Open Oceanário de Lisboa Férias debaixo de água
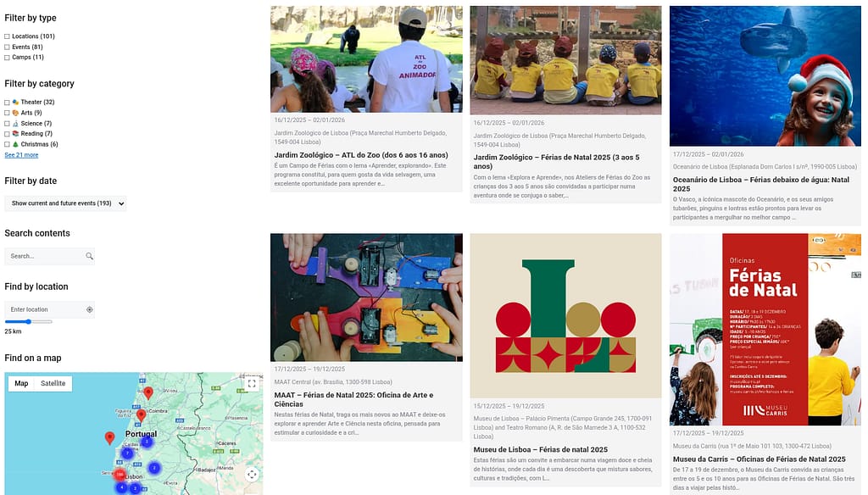The width and height of the screenshot is (868, 495). point(760,184)
